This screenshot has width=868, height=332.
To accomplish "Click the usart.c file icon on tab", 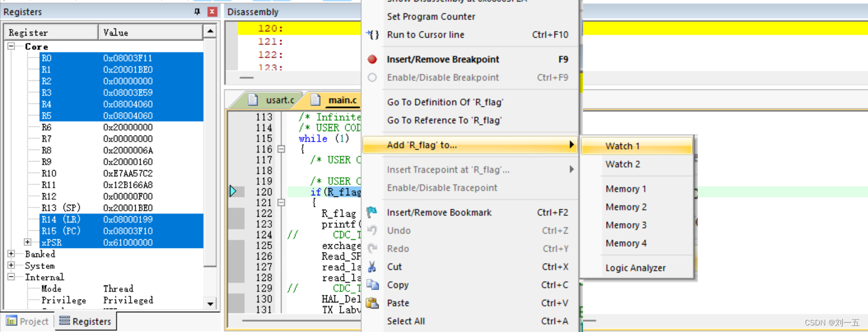I will (253, 99).
